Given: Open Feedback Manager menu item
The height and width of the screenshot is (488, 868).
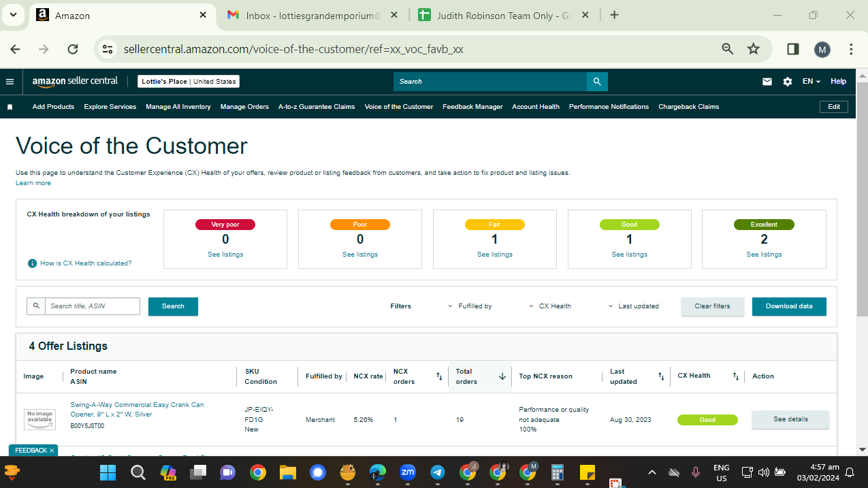Looking at the screenshot, I should pyautogui.click(x=472, y=107).
